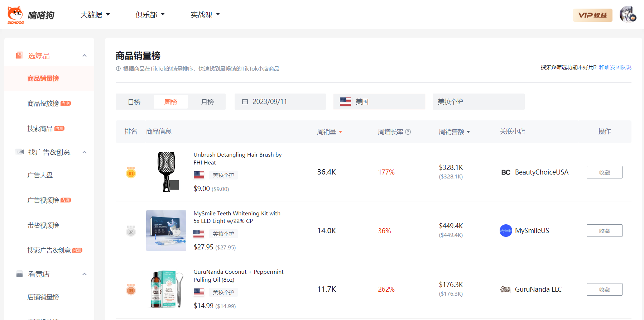Open the MySmile Teeth Whitening Kit thumbnail
The width and height of the screenshot is (644, 320).
[x=166, y=230]
